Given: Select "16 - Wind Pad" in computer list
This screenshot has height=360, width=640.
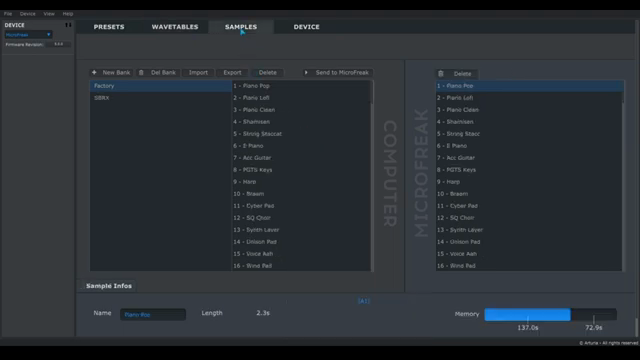Looking at the screenshot, I should (301, 266).
